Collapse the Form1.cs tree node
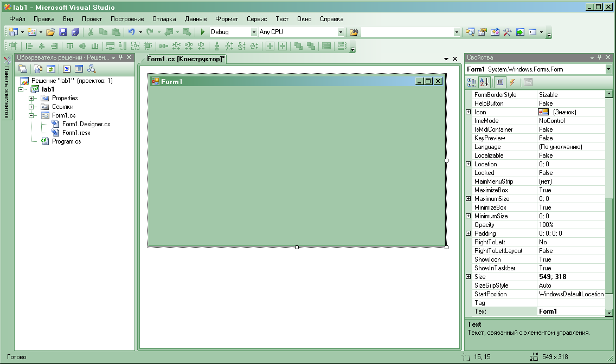Viewport: 616px width, 364px height. (x=31, y=115)
